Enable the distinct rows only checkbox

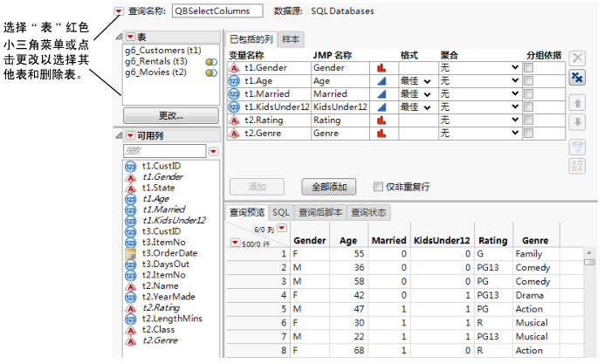(x=378, y=187)
